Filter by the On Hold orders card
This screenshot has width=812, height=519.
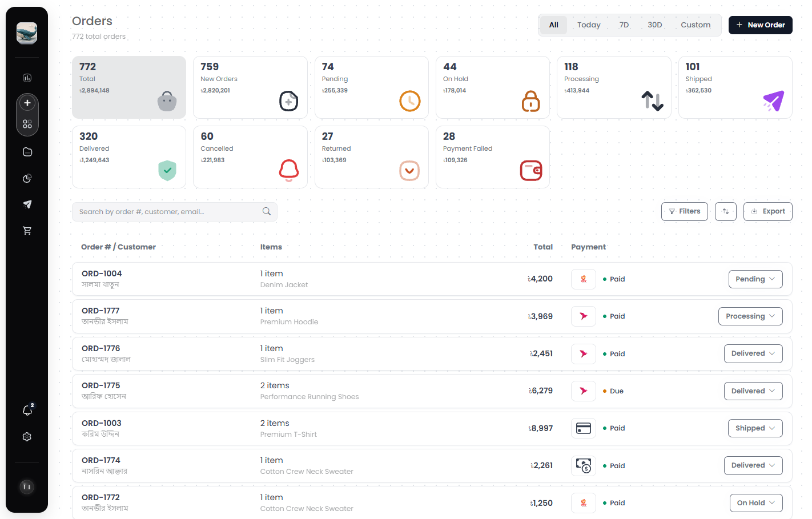pos(493,87)
